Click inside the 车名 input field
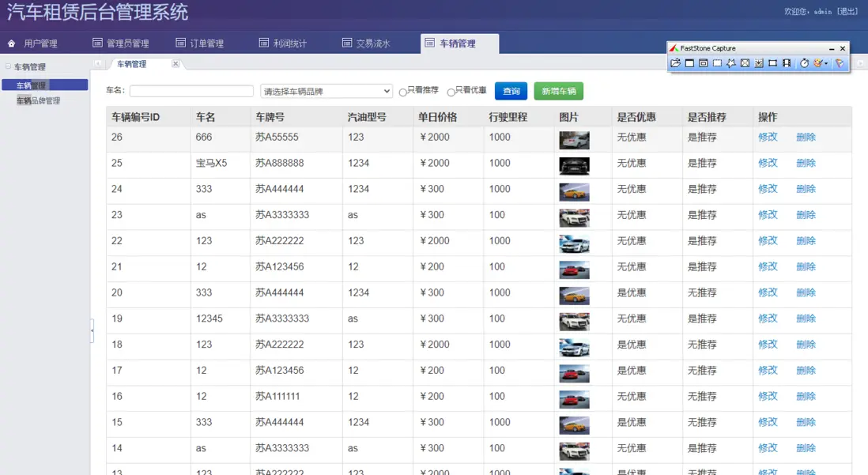The image size is (868, 475). point(191,91)
